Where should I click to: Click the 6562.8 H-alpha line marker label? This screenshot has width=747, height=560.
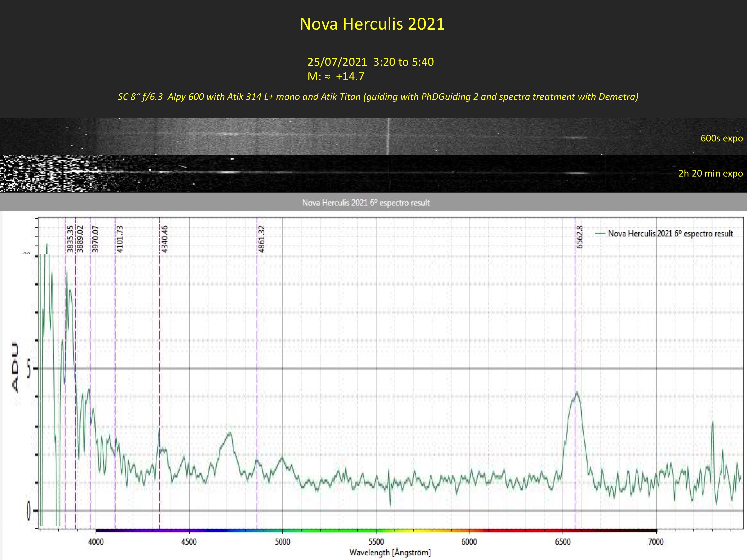point(580,237)
